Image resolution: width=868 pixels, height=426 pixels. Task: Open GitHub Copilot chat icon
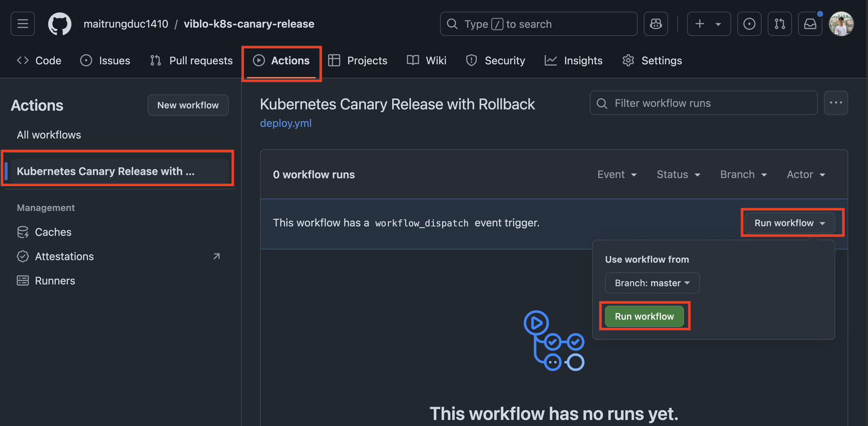tap(655, 24)
